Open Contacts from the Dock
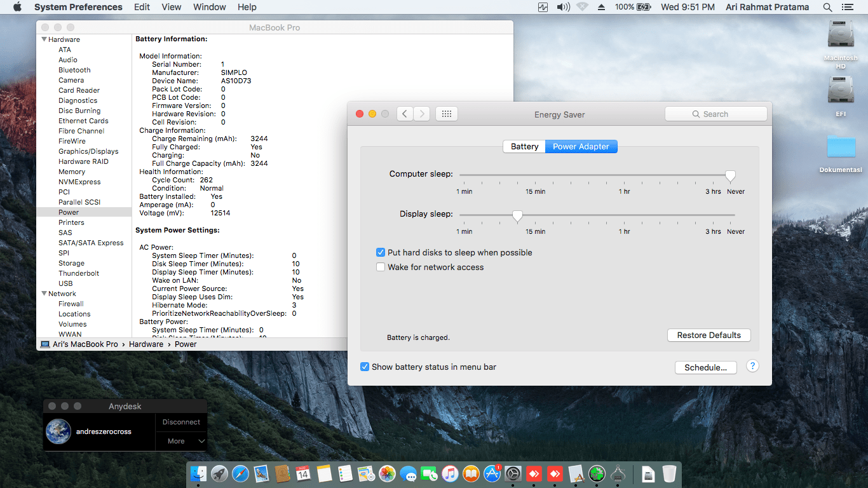Image resolution: width=868 pixels, height=488 pixels. (283, 473)
